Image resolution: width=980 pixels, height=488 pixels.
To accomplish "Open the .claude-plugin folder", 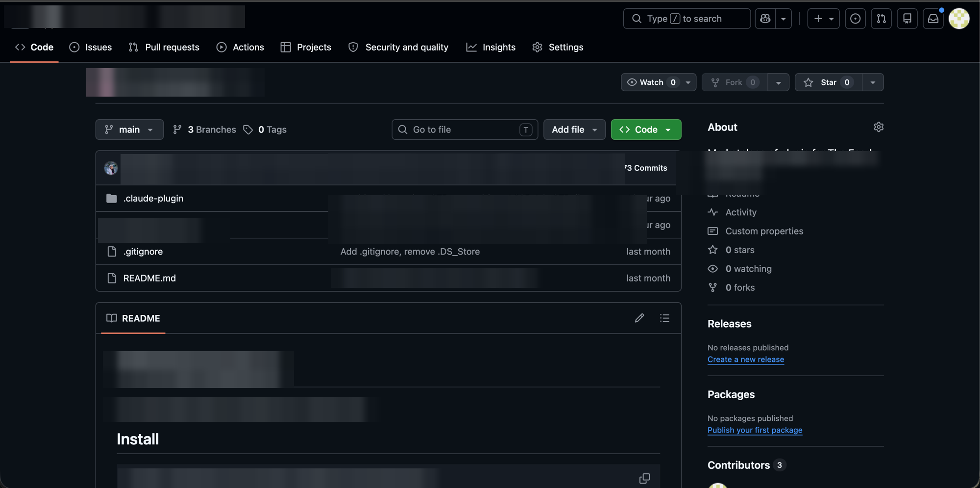I will click(153, 198).
